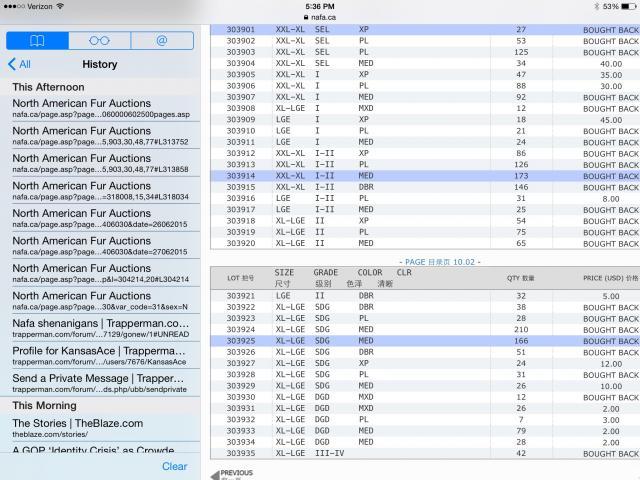
Task: Click the 8.00 price for lot 303916
Action: 611,199
